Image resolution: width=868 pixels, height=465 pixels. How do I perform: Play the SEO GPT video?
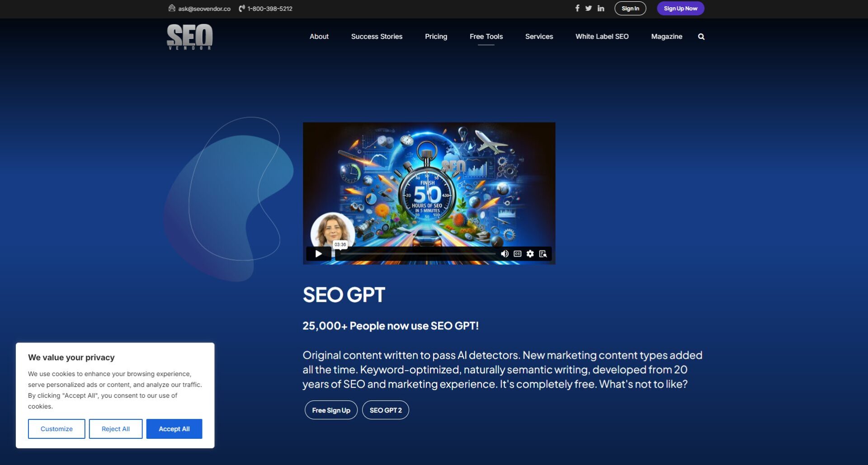click(319, 254)
